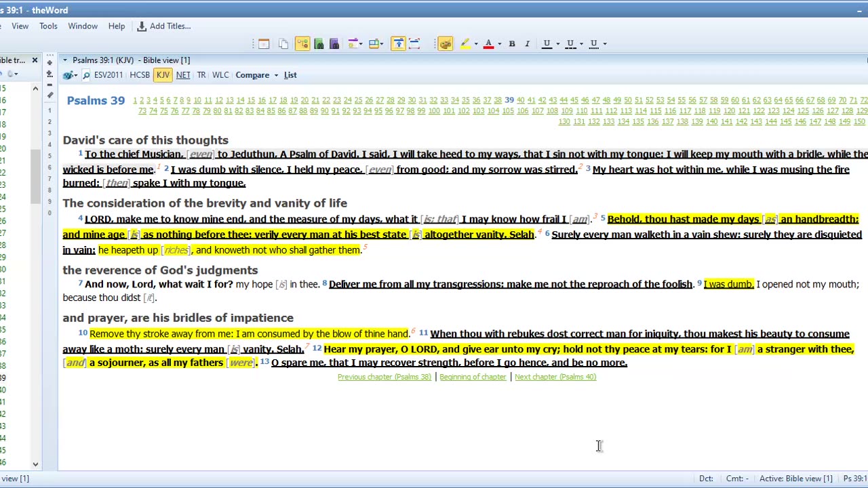Go to Psalms chapter 100

[434, 111]
